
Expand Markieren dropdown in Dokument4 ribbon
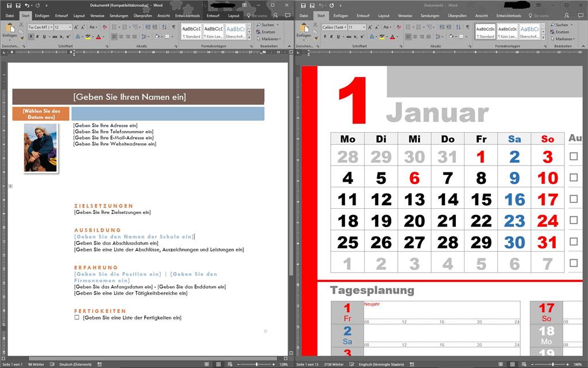point(280,39)
